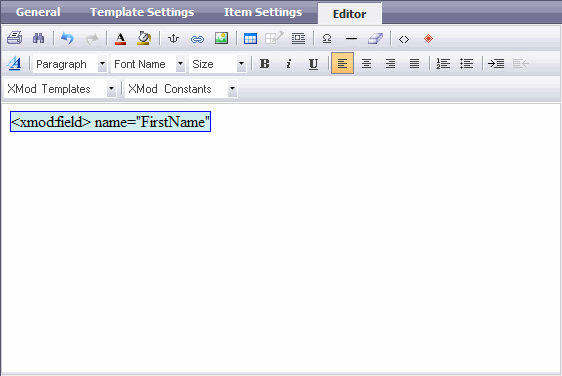The image size is (562, 376).
Task: Click the xmod:field FirstName text
Action: pos(110,122)
